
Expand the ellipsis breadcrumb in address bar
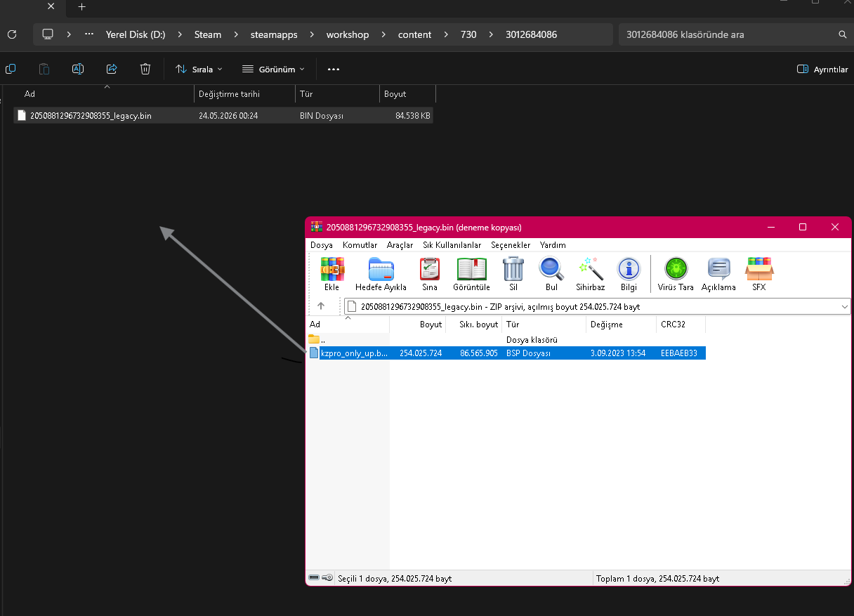[x=89, y=34]
